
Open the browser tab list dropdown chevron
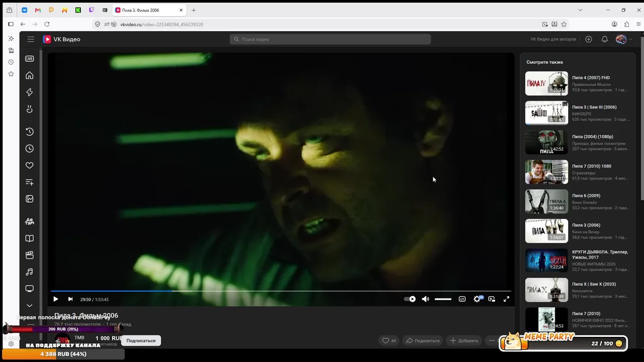pyautogui.click(x=580, y=10)
